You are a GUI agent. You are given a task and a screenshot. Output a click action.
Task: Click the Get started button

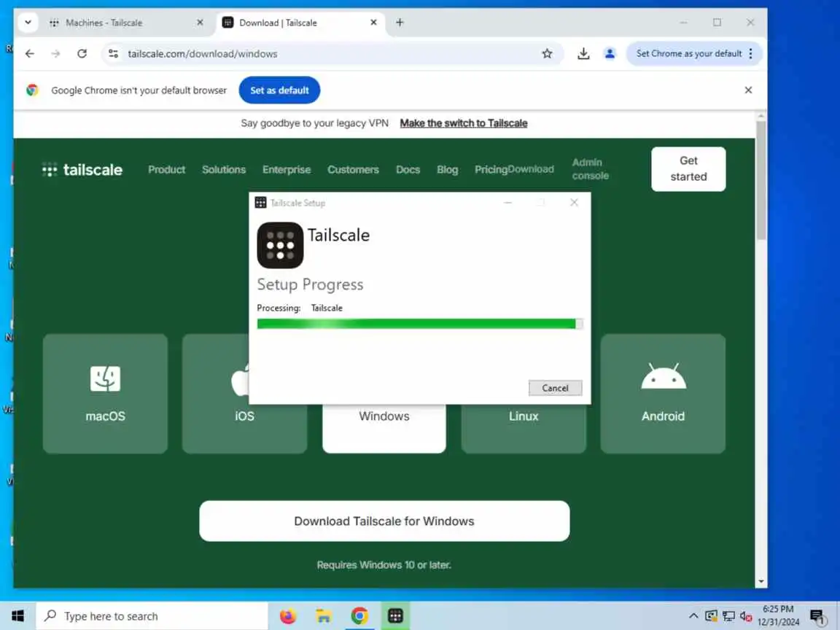point(688,168)
